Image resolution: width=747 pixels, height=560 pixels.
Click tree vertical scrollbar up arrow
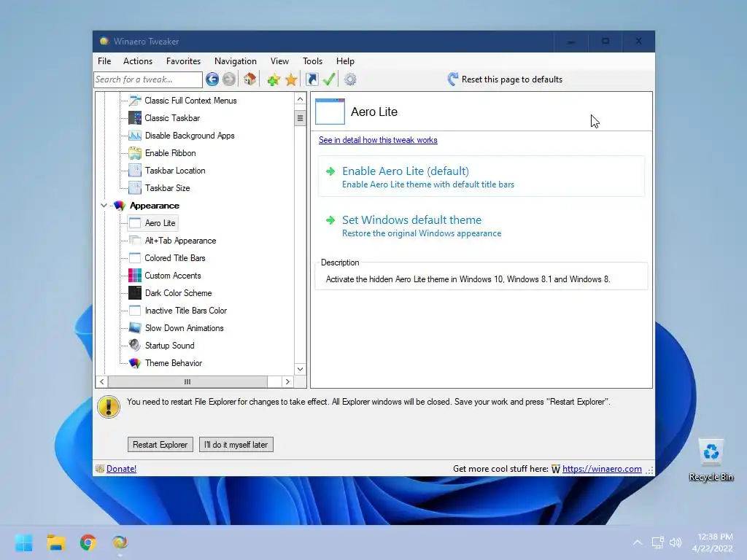[x=300, y=99]
